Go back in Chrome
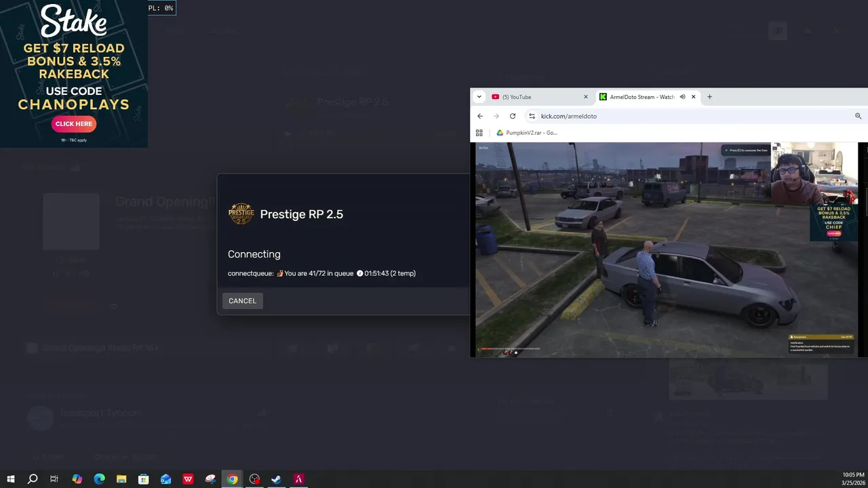Screen dimensions: 868x488 (x=480, y=116)
